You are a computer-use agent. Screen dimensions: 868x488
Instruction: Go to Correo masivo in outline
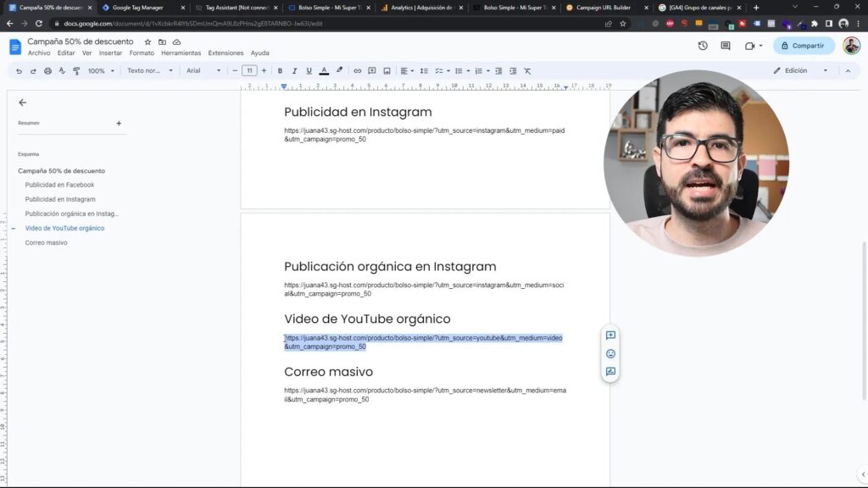click(x=46, y=243)
